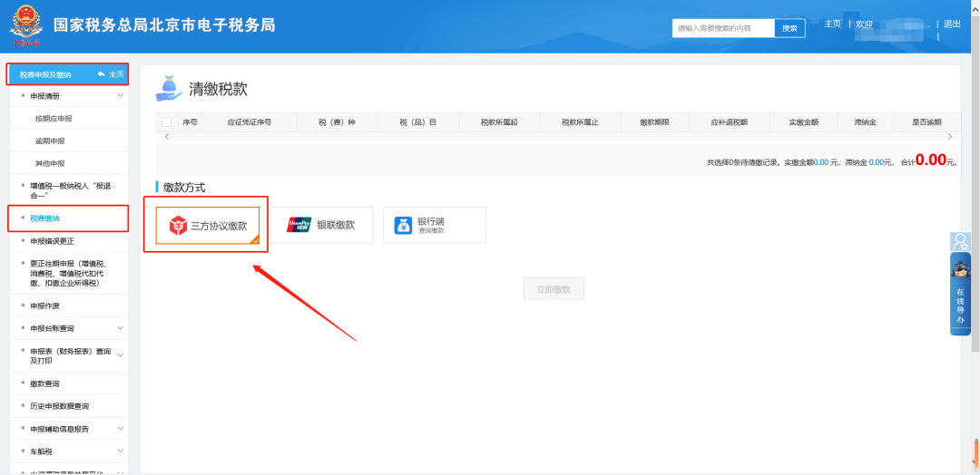Open 增值税一般纳税人"报退合一" item

(69, 190)
